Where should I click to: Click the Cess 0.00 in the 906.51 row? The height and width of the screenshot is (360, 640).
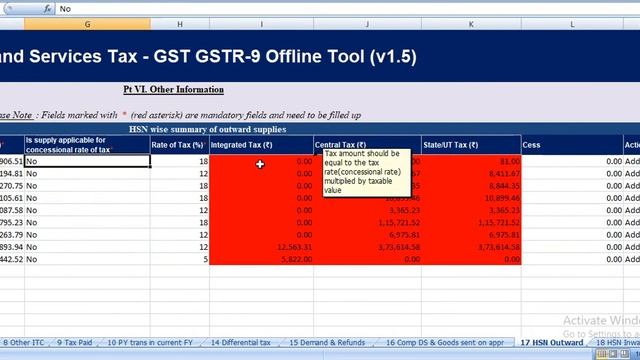pyautogui.click(x=572, y=161)
